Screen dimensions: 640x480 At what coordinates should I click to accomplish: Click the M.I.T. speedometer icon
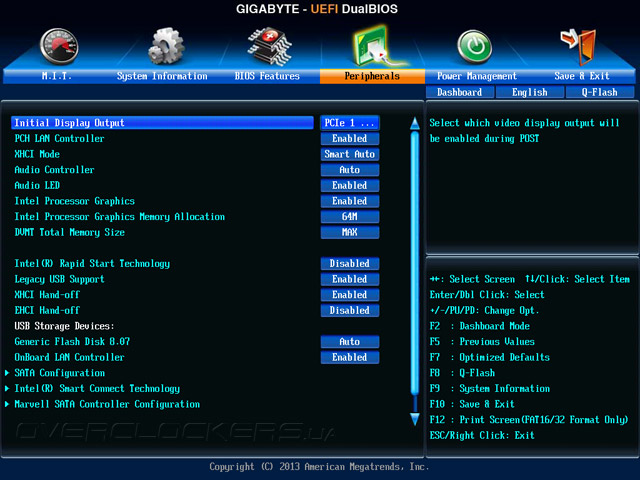pos(59,46)
